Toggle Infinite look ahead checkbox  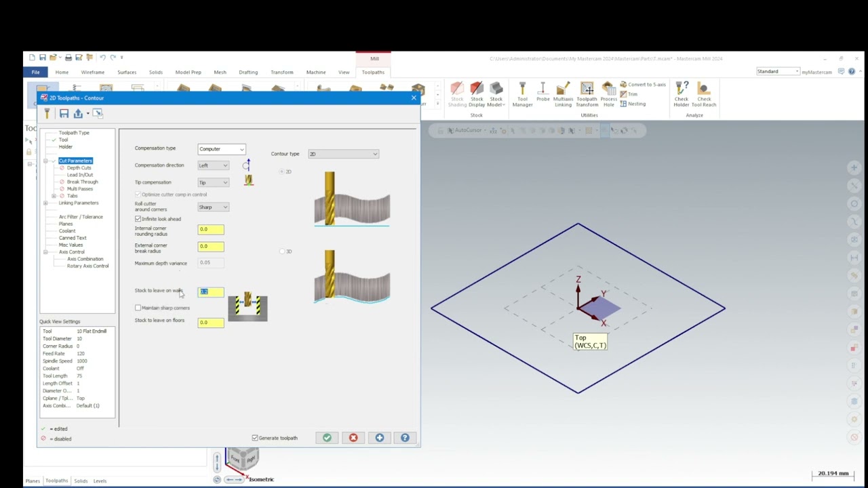click(138, 219)
